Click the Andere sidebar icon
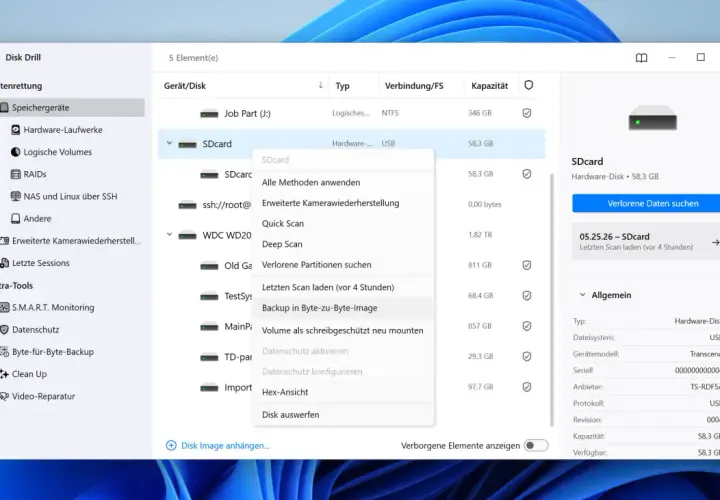The image size is (720, 500). 16,219
